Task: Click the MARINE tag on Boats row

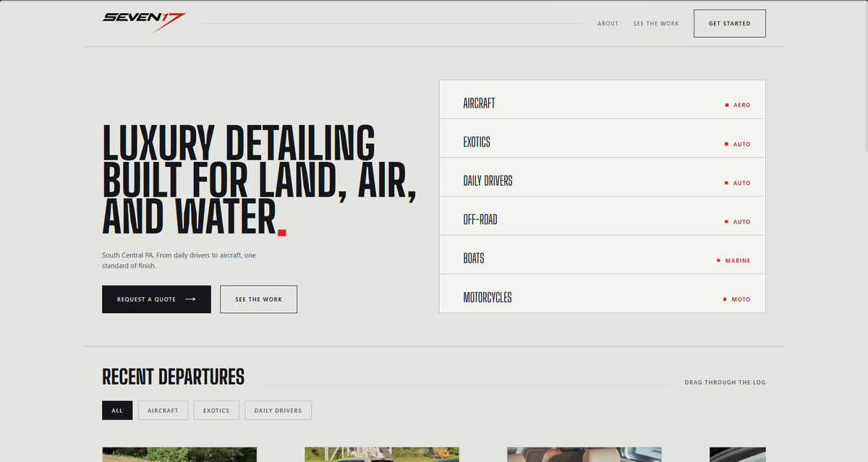Action: click(733, 261)
